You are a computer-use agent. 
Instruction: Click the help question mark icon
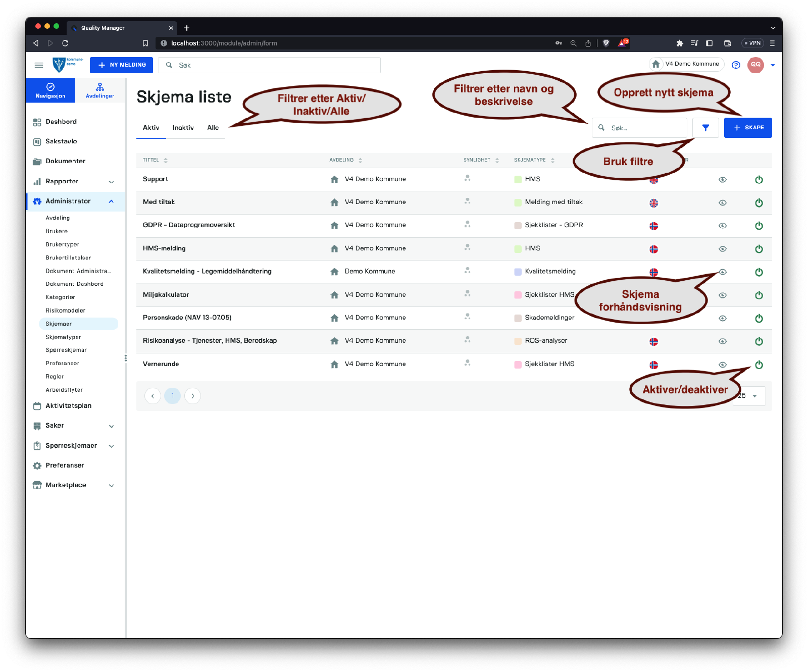pos(736,65)
